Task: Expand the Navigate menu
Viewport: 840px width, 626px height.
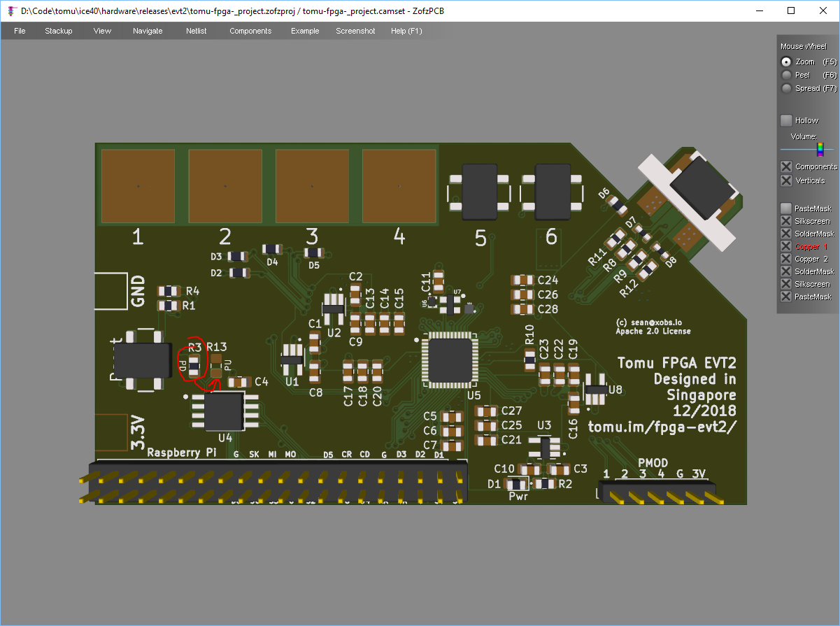Action: coord(148,31)
